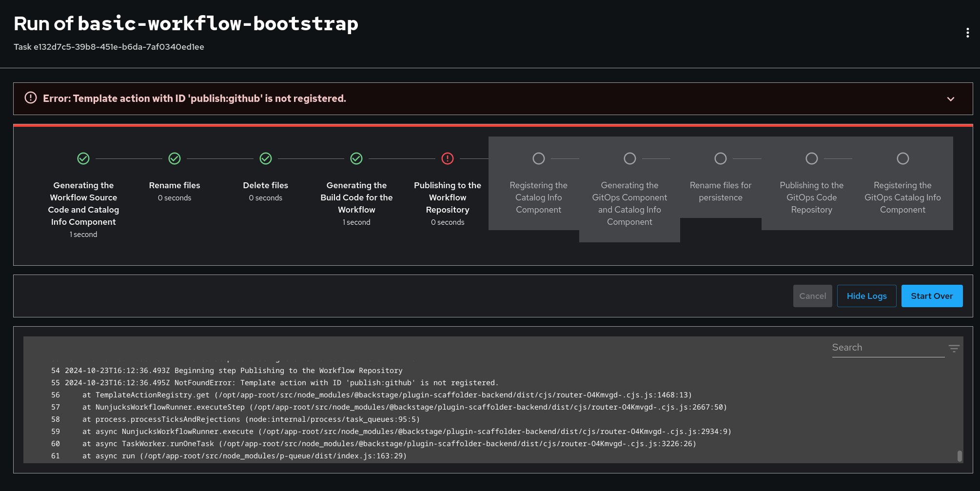
Task: Select the Publishing to the Workflow Repository step
Action: pyautogui.click(x=448, y=197)
